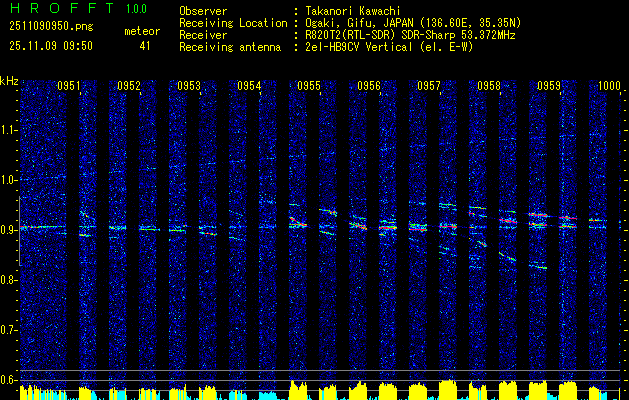Click the 'Receiving antenna' label
The image size is (629, 400).
(230, 47)
